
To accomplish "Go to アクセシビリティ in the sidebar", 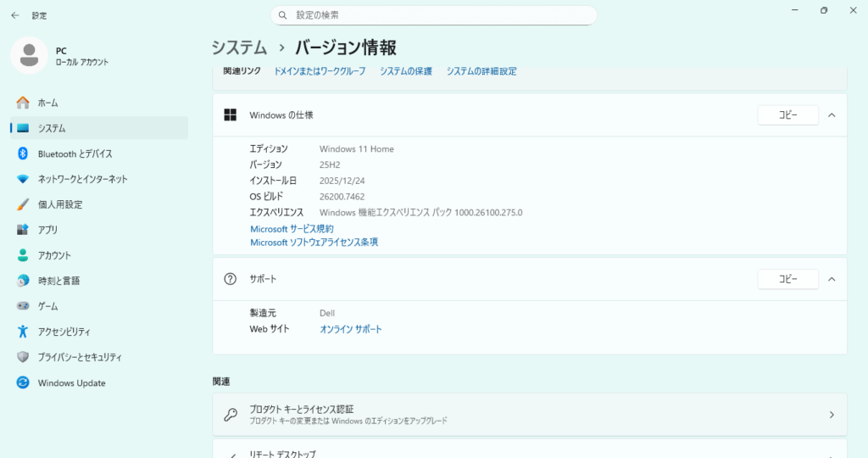I will coord(64,332).
